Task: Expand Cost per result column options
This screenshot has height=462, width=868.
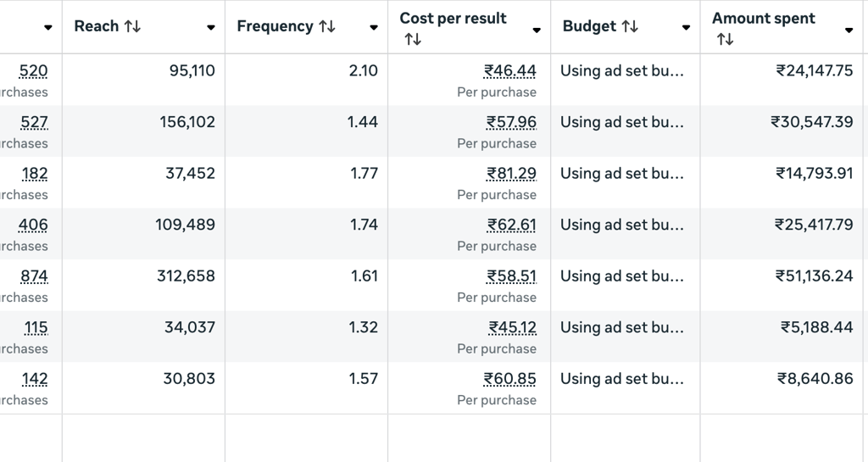Action: point(537,31)
